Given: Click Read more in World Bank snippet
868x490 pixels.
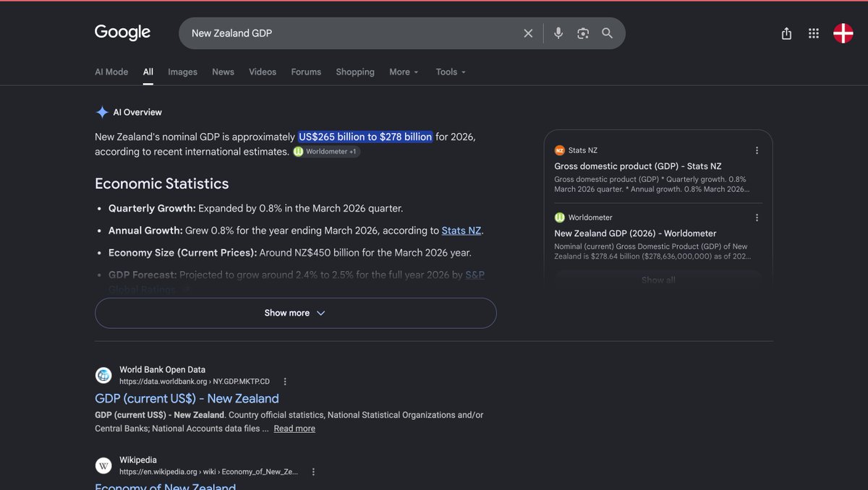Looking at the screenshot, I should (294, 429).
